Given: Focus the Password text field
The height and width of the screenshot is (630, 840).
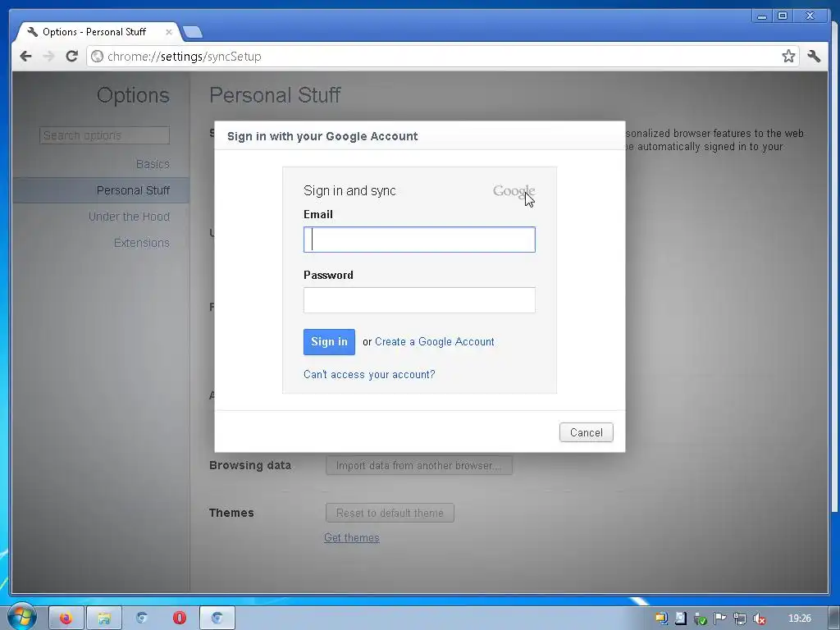Looking at the screenshot, I should click(419, 300).
